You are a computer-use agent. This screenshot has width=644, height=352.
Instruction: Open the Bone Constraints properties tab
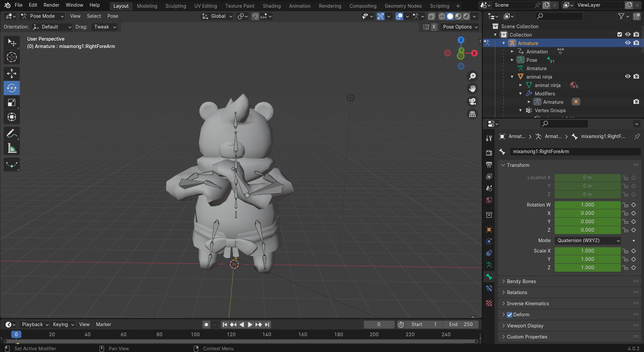tap(489, 289)
